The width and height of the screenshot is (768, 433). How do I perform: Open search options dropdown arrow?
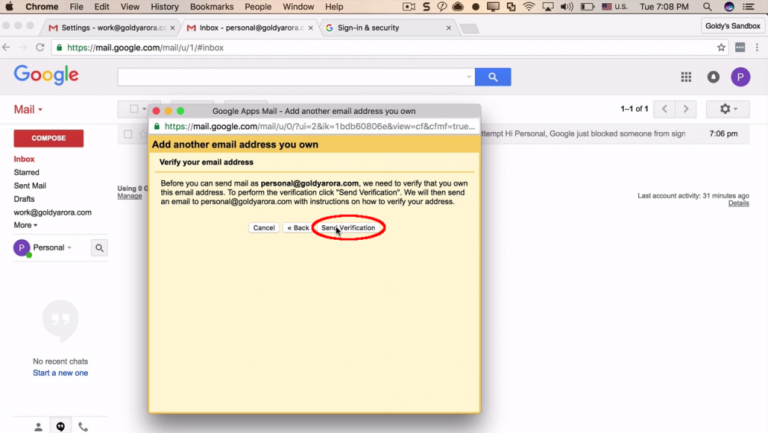[x=469, y=77]
